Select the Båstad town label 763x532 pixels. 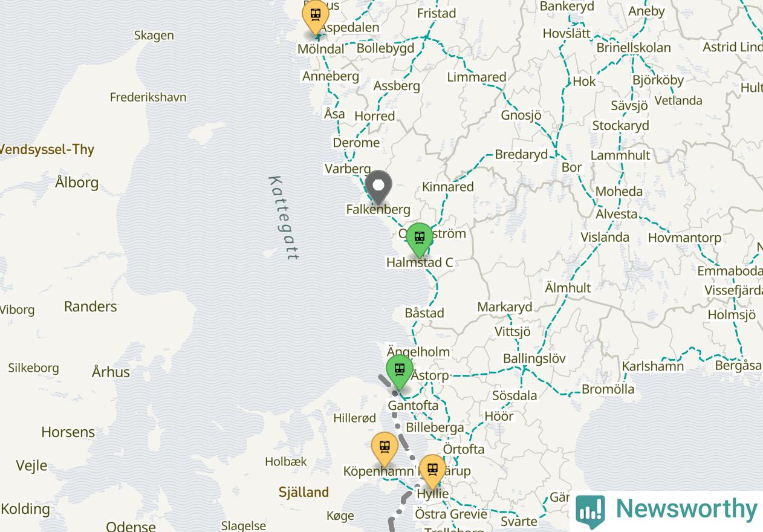(424, 313)
